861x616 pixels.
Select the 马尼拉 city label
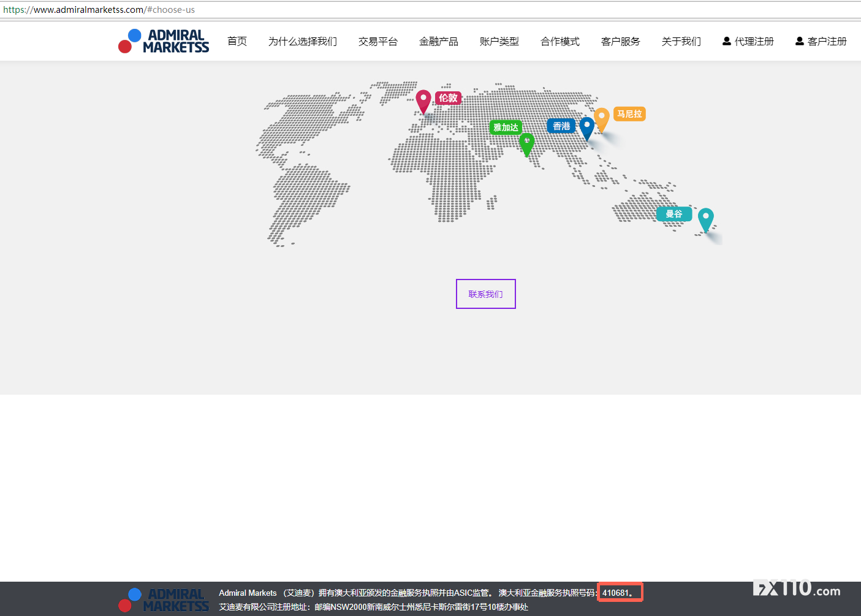click(x=629, y=114)
